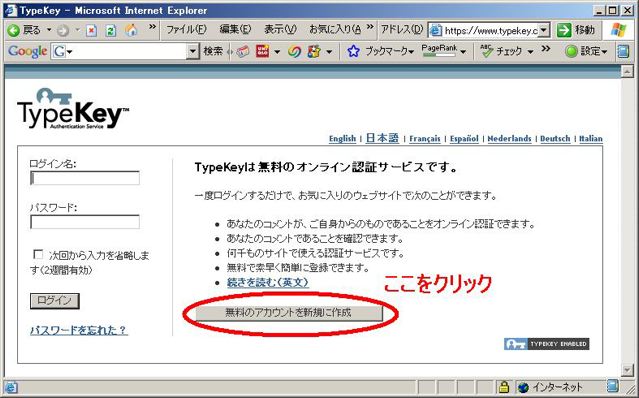Switch language to Deutsch
Image resolution: width=639 pixels, height=398 pixels.
(x=555, y=139)
